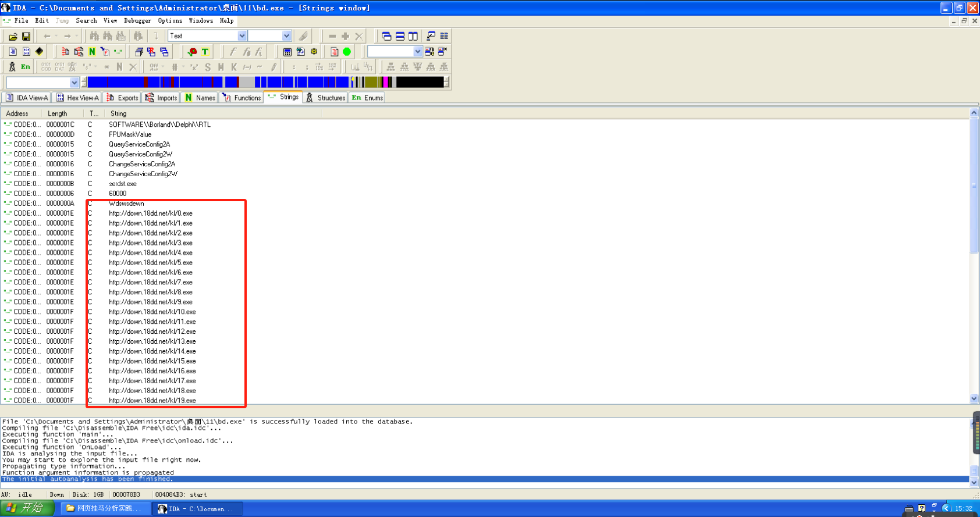The image size is (980, 517).
Task: Click the Functions window toolbar icon
Action: click(x=105, y=52)
